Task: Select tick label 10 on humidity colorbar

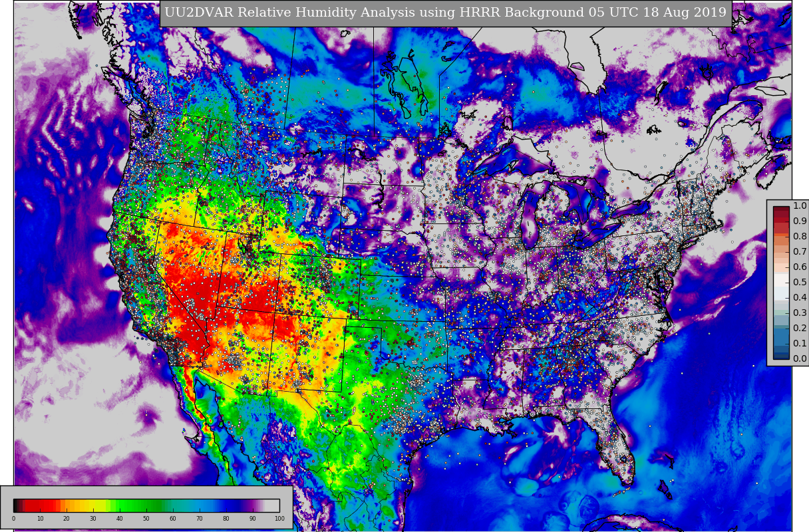Action: (40, 519)
